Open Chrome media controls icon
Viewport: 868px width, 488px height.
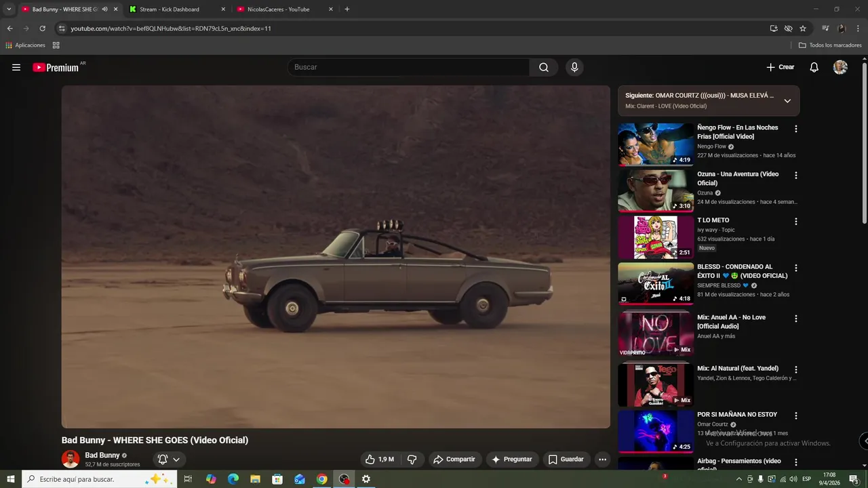(825, 28)
